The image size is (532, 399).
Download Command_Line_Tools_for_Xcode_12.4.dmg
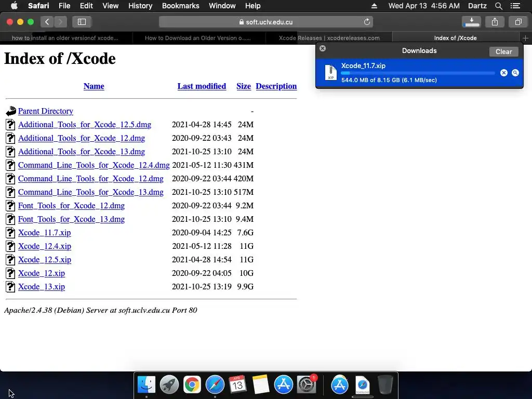tap(94, 165)
